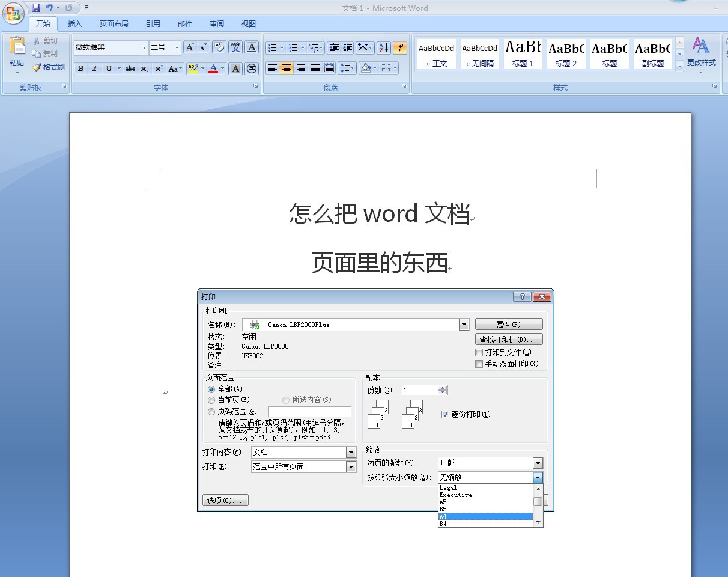Switch to the 插入 ribbon tab
728x577 pixels.
click(x=74, y=23)
